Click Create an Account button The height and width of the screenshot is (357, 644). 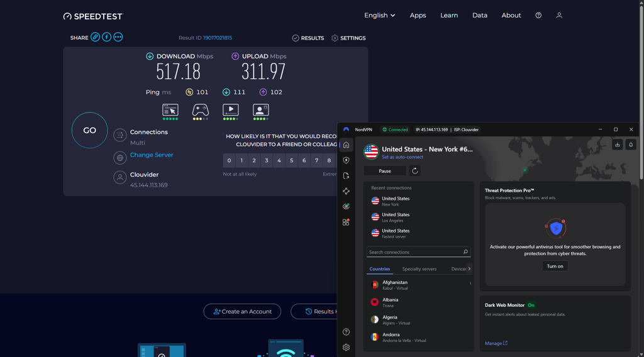(x=242, y=312)
